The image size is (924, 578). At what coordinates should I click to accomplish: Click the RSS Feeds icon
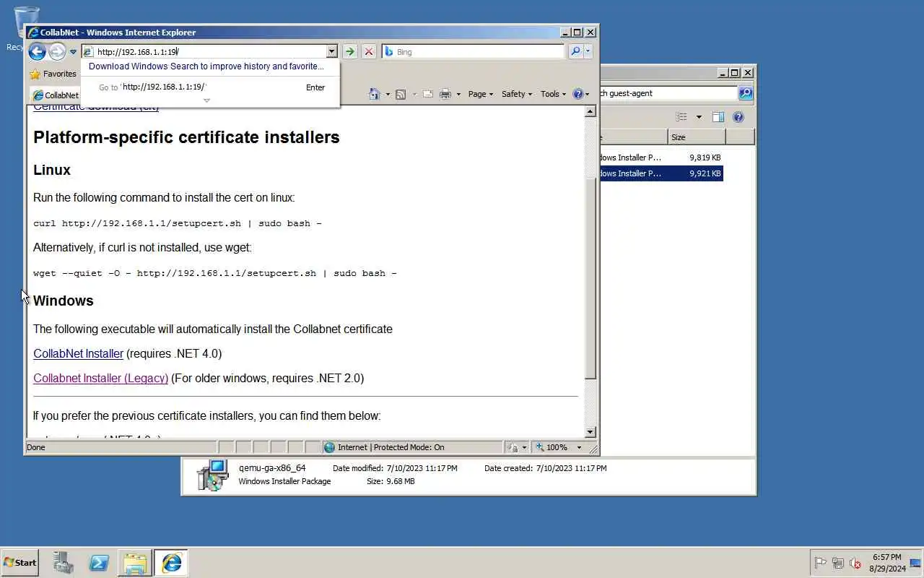click(x=401, y=94)
